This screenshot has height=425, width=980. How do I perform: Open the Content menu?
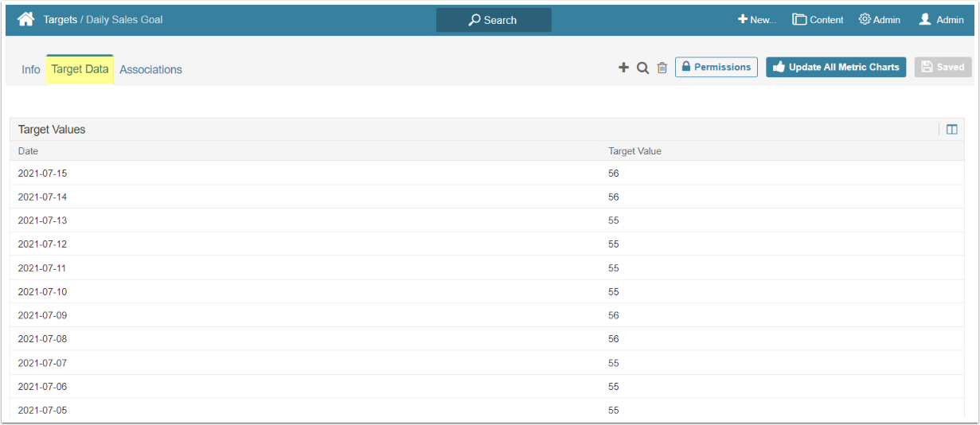pyautogui.click(x=818, y=20)
